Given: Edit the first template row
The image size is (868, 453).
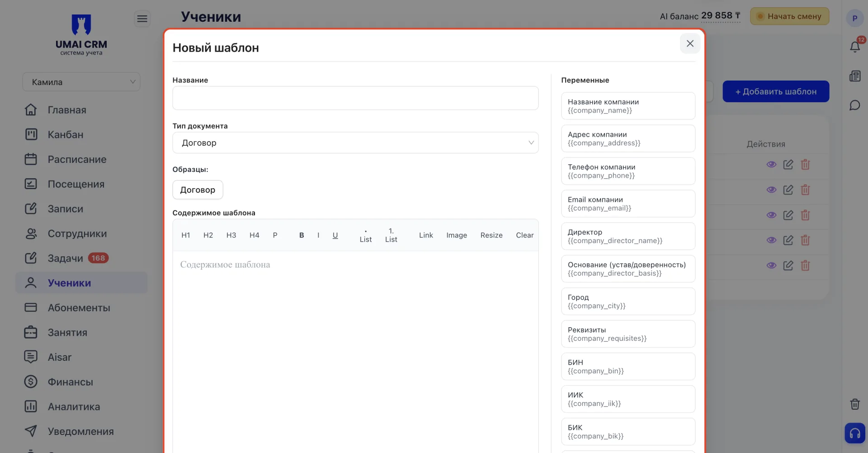Looking at the screenshot, I should click(x=788, y=165).
